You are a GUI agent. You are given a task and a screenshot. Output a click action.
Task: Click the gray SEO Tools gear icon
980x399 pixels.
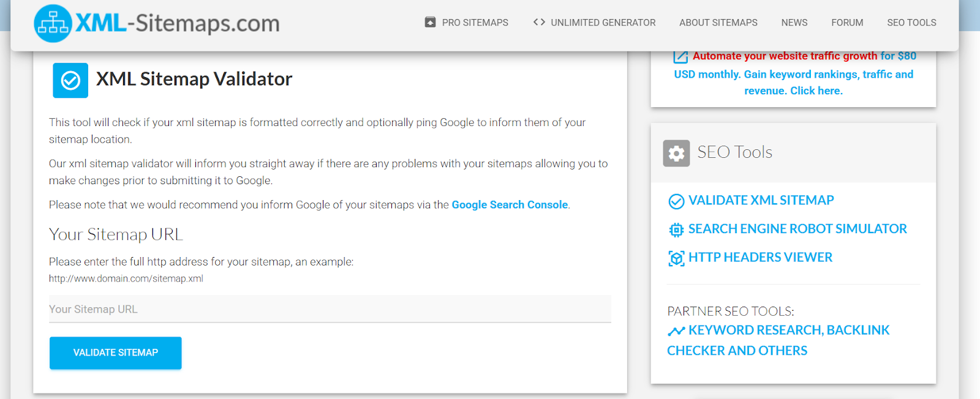pyautogui.click(x=676, y=153)
